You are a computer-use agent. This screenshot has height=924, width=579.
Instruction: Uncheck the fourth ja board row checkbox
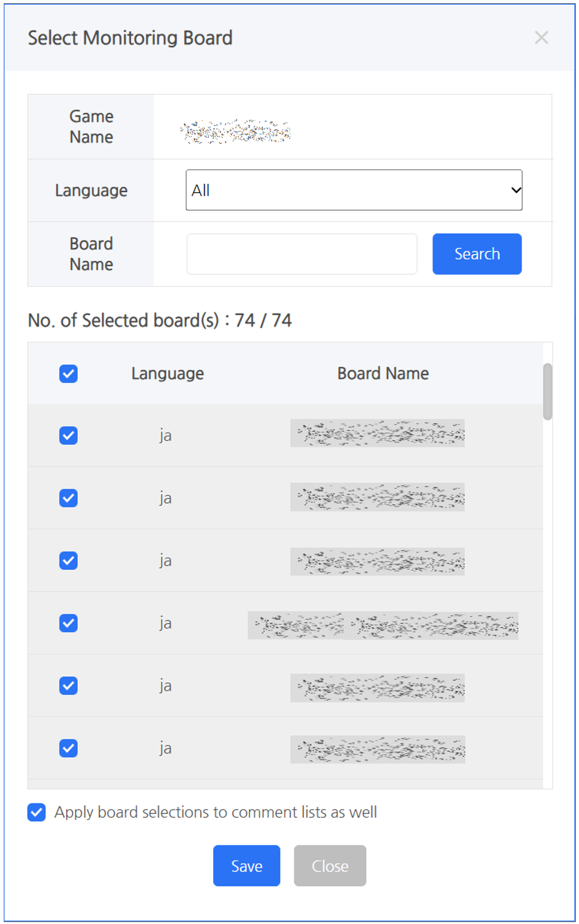pyautogui.click(x=69, y=623)
